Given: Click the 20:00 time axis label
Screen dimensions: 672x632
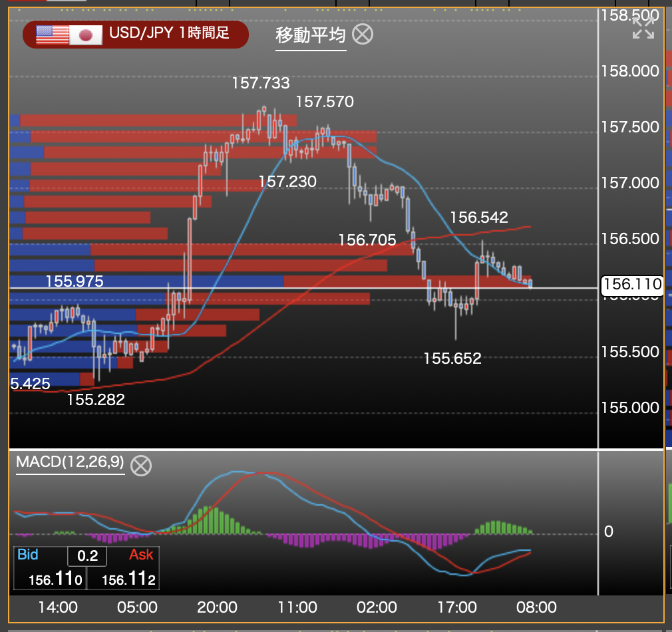Looking at the screenshot, I should [x=218, y=607].
